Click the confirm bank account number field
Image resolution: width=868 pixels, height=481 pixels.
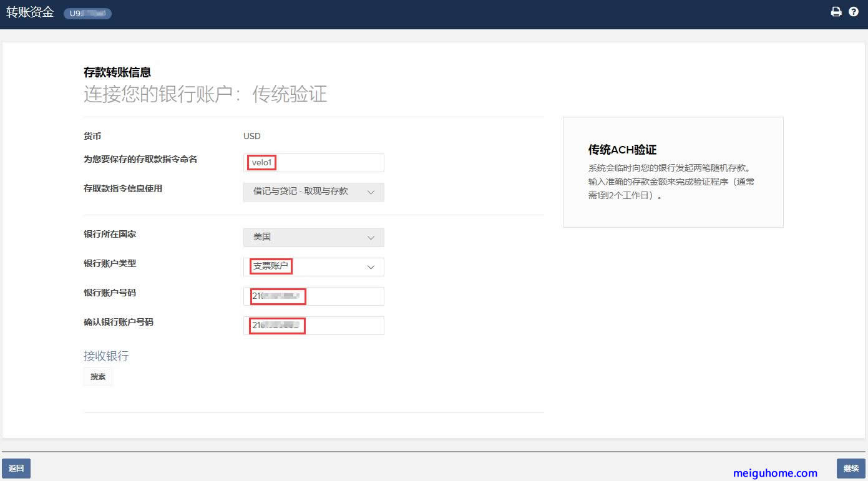[x=314, y=326]
